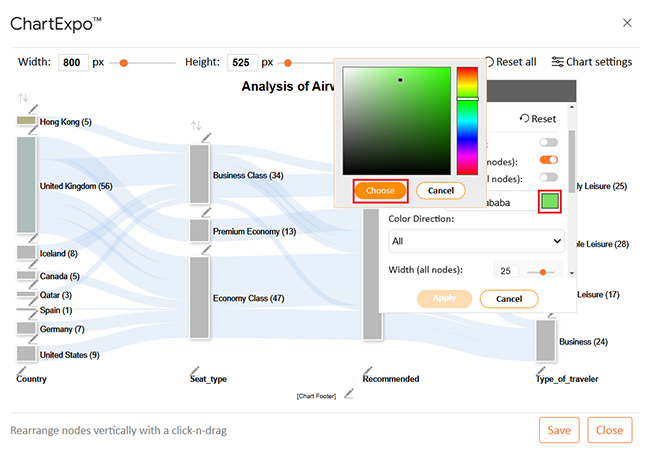Click Reset in the settings panel
The height and width of the screenshot is (465, 650).
(538, 119)
